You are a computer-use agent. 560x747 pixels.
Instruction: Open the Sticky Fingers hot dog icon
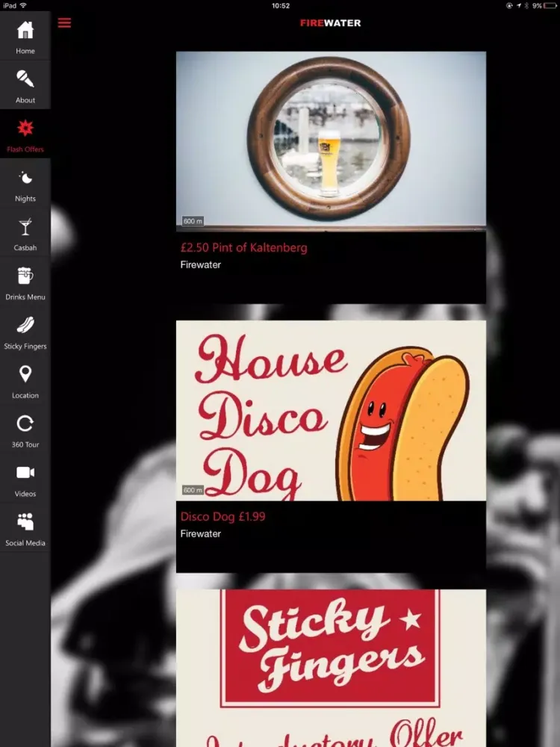25,325
